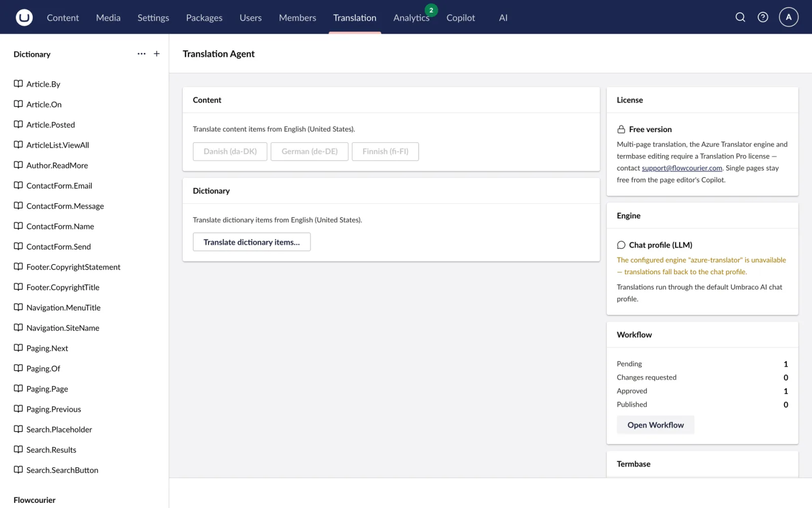Viewport: 812px width, 508px height.
Task: Go to the Content section
Action: [63, 18]
